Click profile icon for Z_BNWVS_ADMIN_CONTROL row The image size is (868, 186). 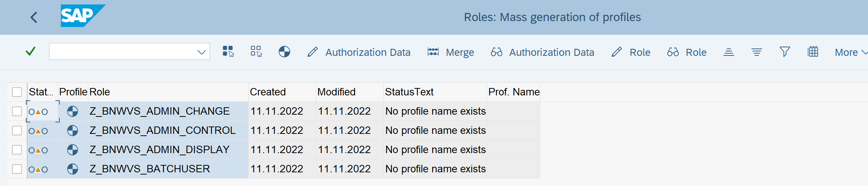(x=73, y=131)
